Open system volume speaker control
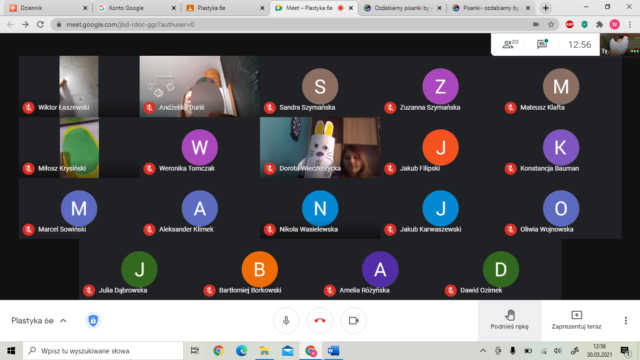Image resolution: width=640 pixels, height=360 pixels. coord(558,351)
